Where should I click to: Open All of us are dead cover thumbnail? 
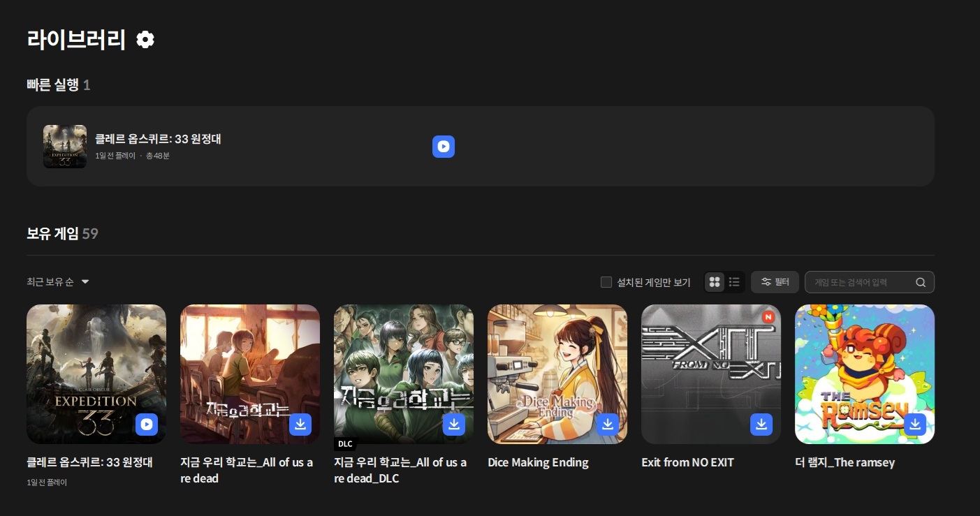point(250,374)
